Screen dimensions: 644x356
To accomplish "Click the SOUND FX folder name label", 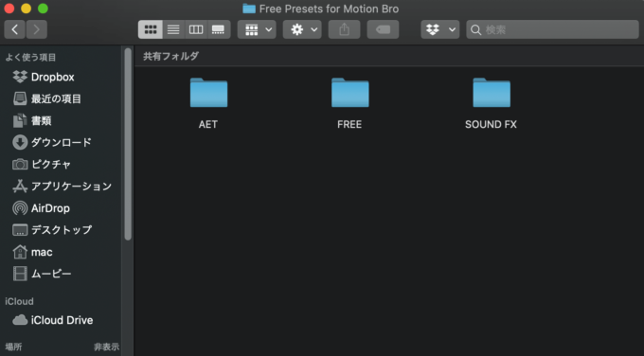I will pos(491,124).
